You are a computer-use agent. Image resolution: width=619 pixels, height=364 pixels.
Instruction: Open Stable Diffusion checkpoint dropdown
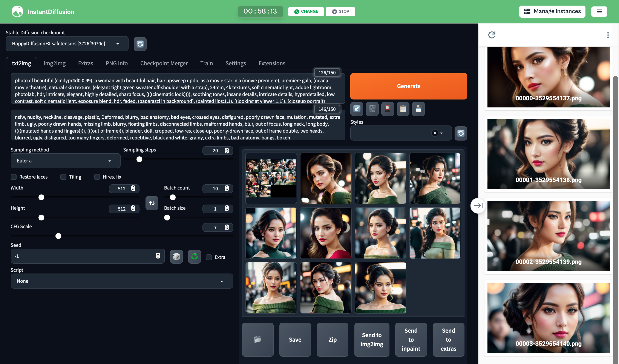click(x=67, y=44)
